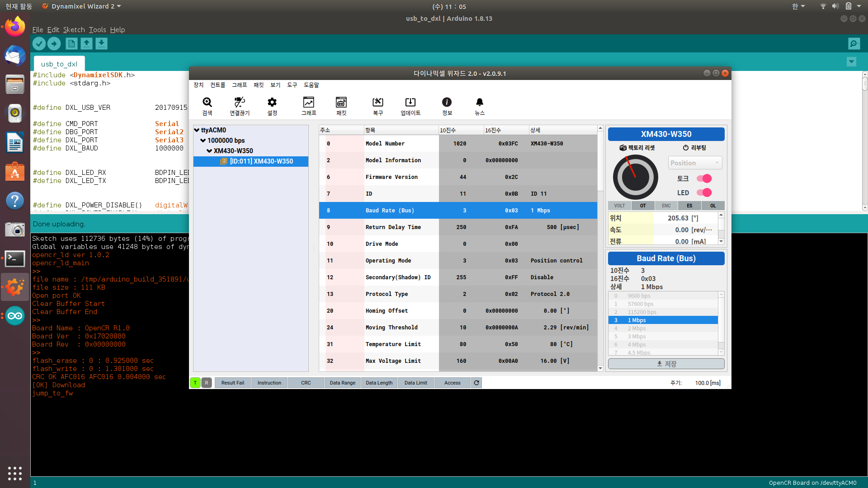Click the 업데이트 (update) icon
This screenshot has width=868, height=488.
pos(410,103)
